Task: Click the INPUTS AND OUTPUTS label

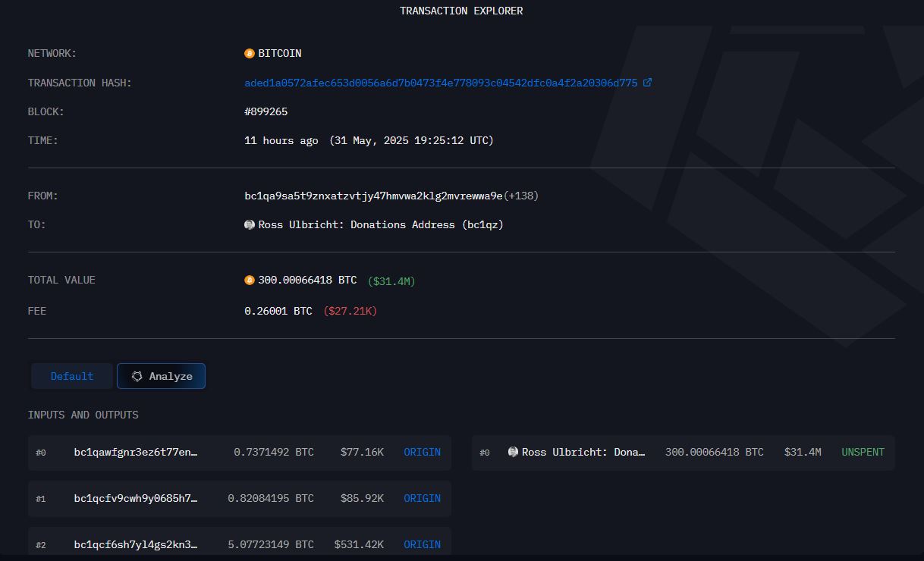Action: (83, 415)
